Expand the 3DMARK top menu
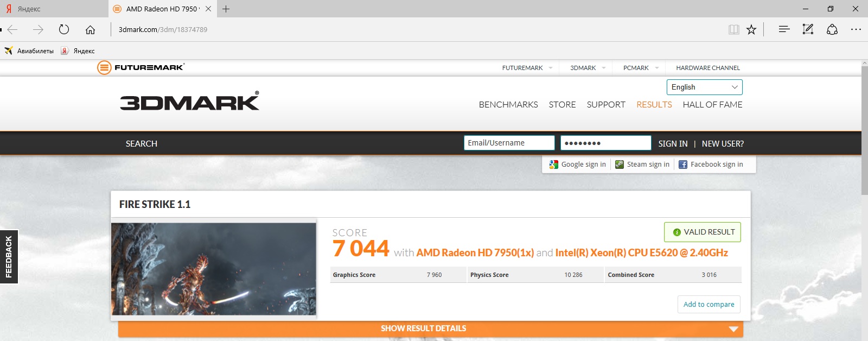 point(588,68)
